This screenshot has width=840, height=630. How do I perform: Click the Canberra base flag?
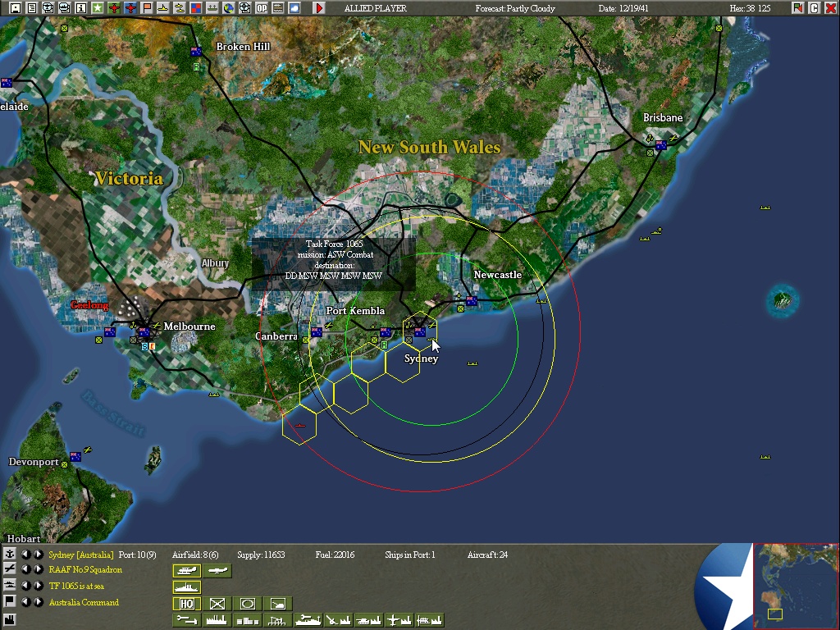click(317, 332)
